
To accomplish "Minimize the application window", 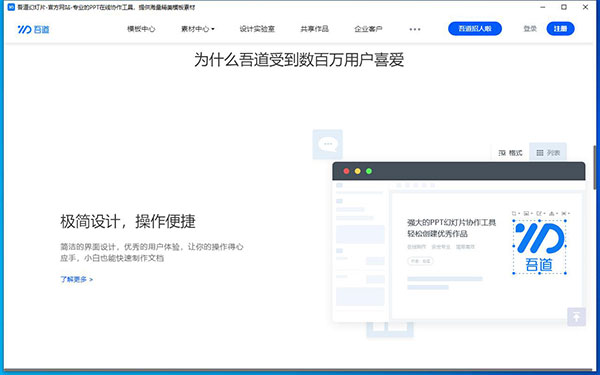I will coord(543,7).
